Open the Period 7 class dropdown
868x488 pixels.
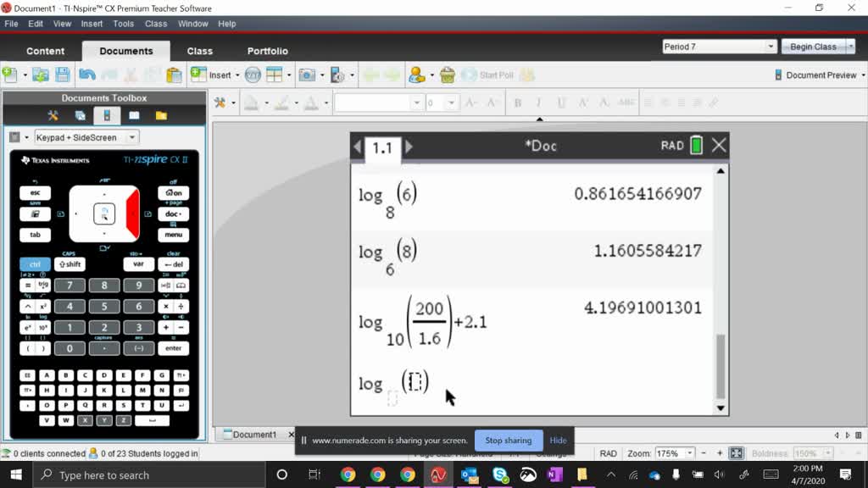coord(770,46)
